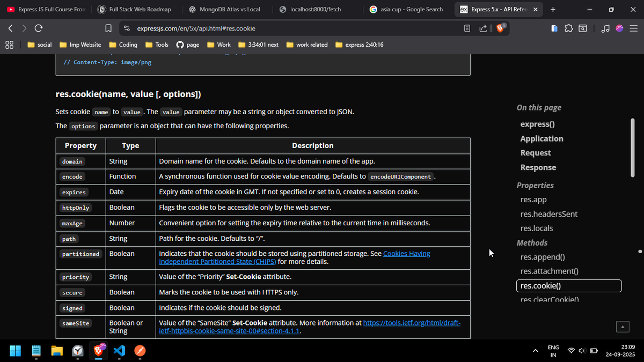Open Brave Shields lion icon

pos(500,28)
